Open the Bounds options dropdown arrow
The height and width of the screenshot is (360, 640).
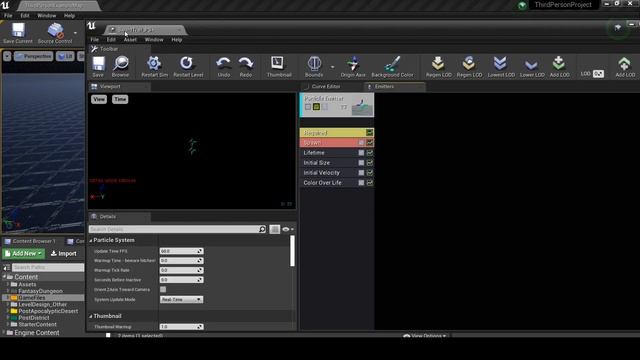point(332,67)
